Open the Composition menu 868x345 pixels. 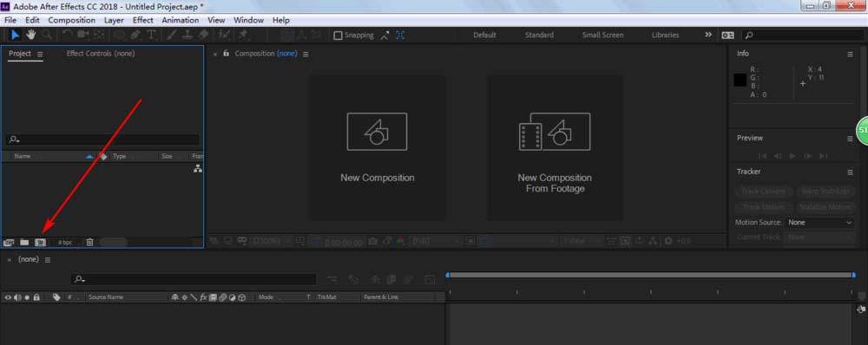coord(72,20)
